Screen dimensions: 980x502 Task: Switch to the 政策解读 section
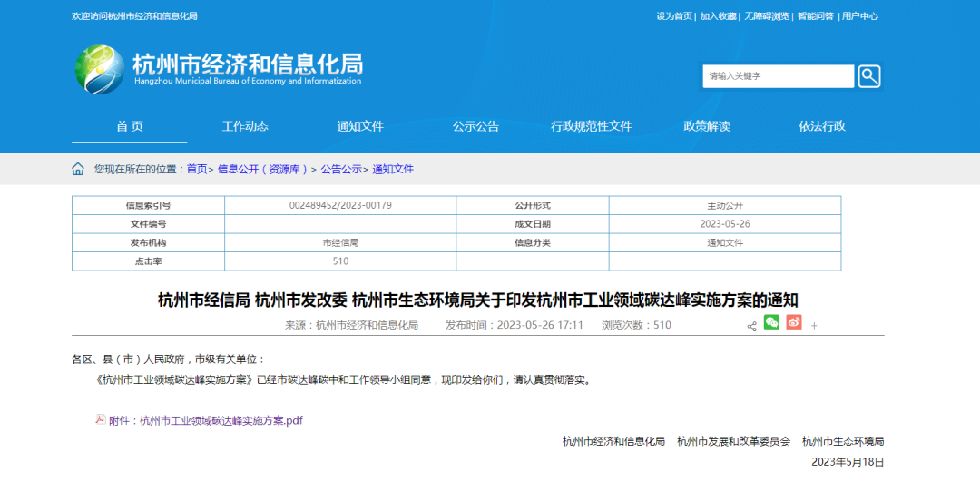pyautogui.click(x=706, y=126)
